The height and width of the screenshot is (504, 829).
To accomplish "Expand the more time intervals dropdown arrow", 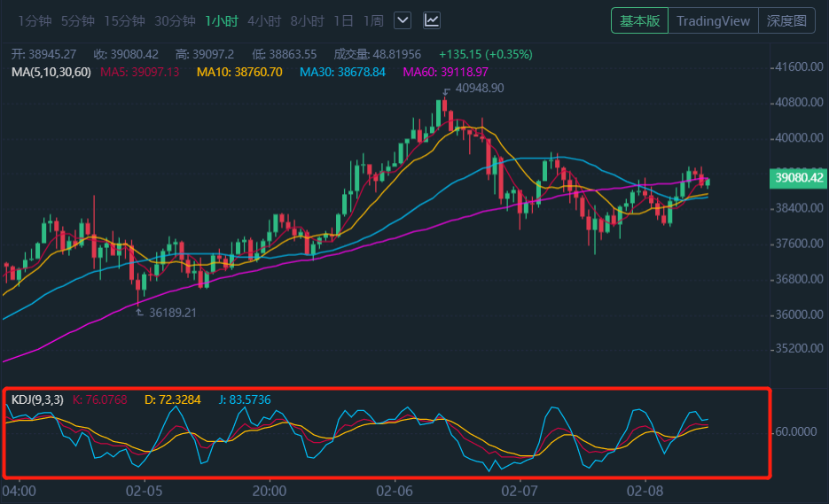I will tap(403, 20).
